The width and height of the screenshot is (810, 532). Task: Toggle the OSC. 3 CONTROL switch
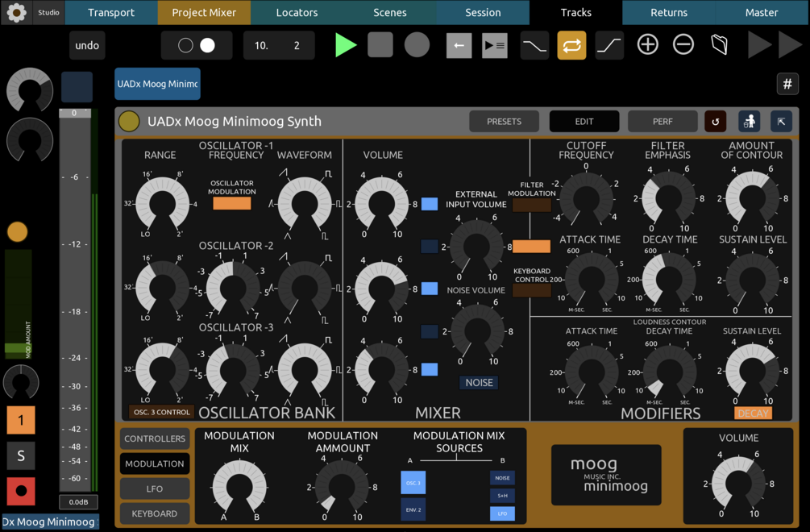click(162, 412)
